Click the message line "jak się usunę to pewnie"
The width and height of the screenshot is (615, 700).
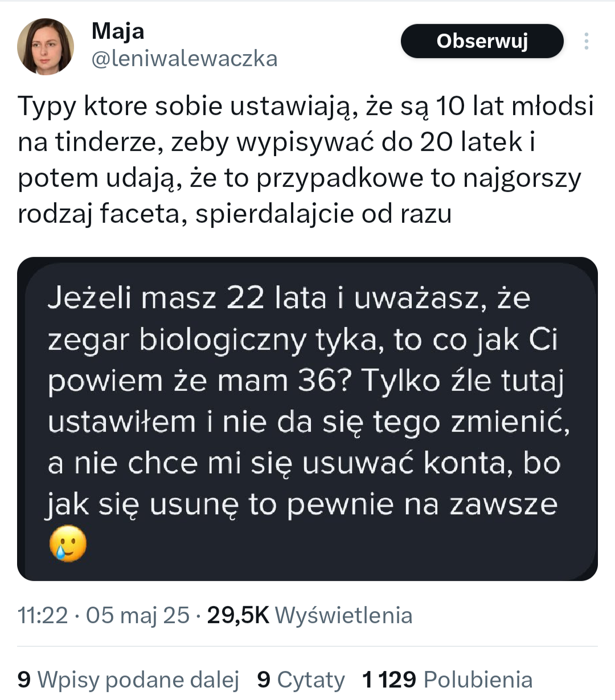pyautogui.click(x=302, y=504)
